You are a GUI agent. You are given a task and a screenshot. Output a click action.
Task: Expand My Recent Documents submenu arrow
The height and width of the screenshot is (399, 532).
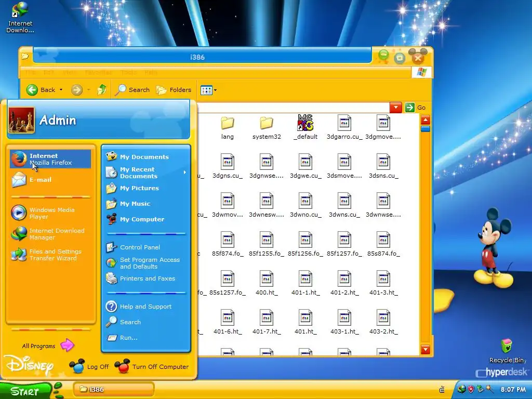pyautogui.click(x=185, y=172)
